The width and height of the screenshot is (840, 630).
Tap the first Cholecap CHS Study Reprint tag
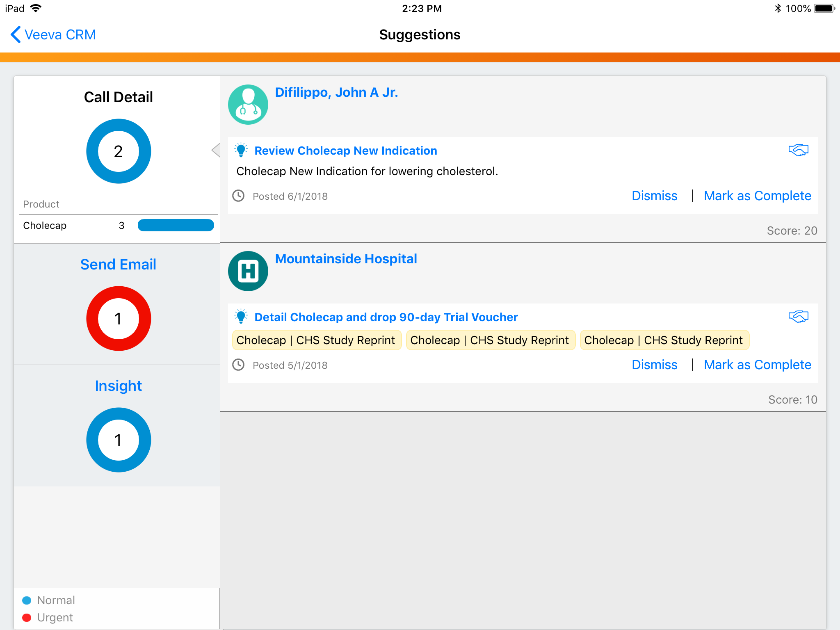(316, 340)
